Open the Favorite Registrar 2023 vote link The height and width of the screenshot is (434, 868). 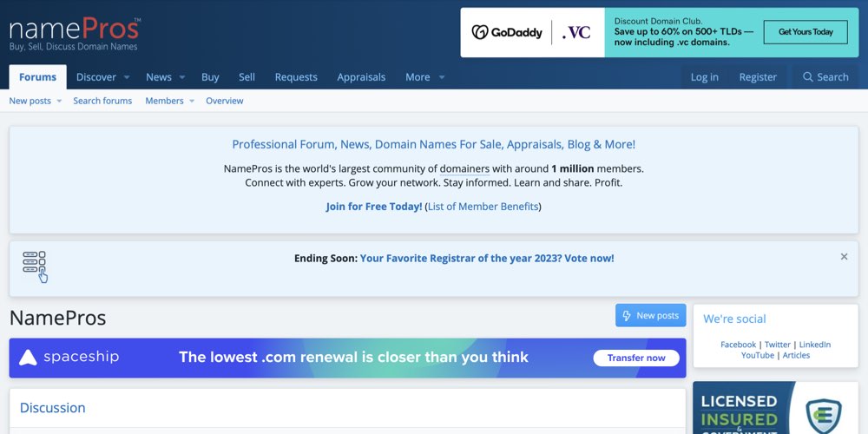(487, 258)
